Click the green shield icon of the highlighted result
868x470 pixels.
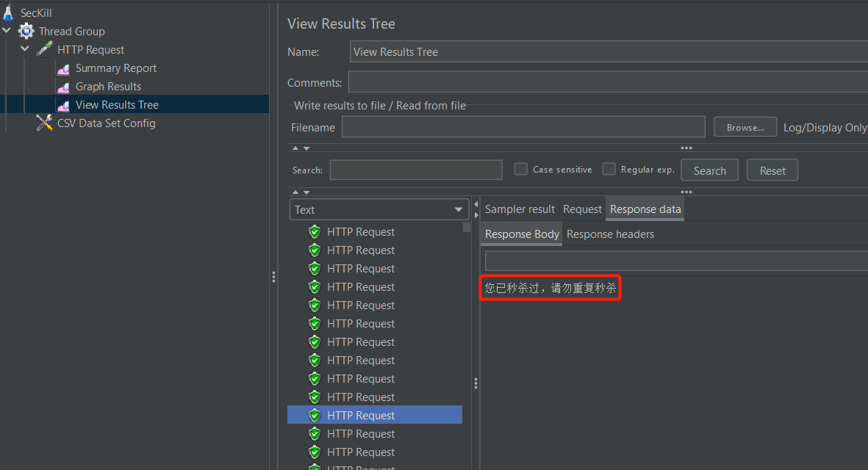pyautogui.click(x=315, y=415)
